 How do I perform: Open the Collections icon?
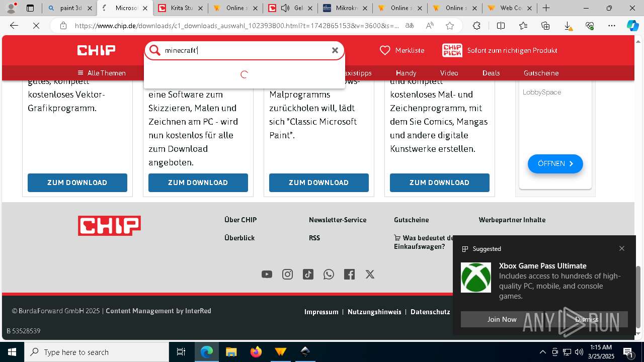(545, 26)
